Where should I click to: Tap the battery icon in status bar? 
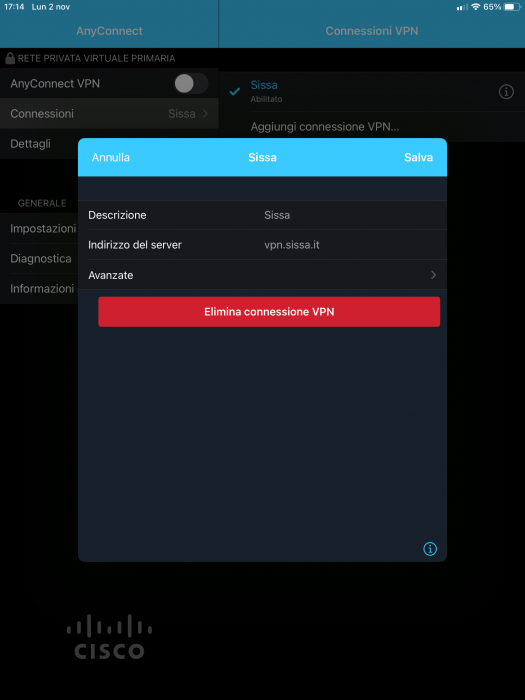511,7
